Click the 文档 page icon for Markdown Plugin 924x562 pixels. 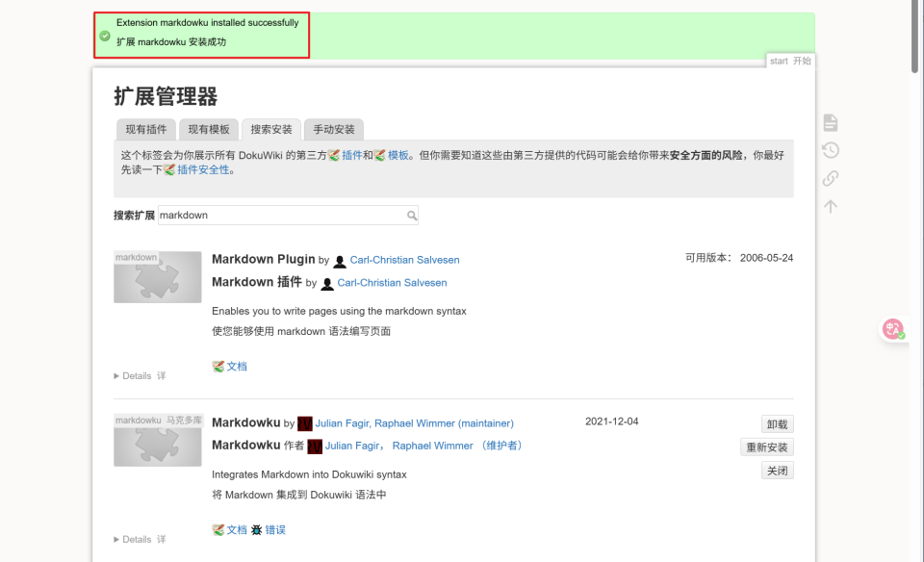[x=218, y=366]
